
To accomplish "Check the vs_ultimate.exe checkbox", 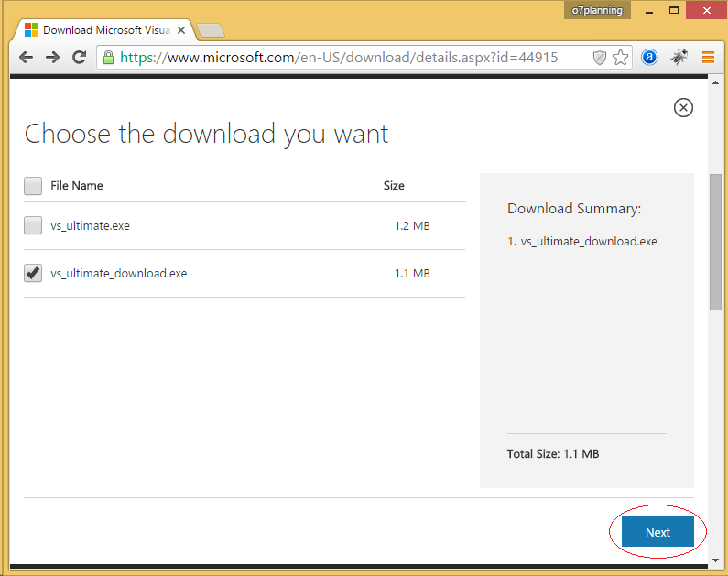I will (x=33, y=225).
